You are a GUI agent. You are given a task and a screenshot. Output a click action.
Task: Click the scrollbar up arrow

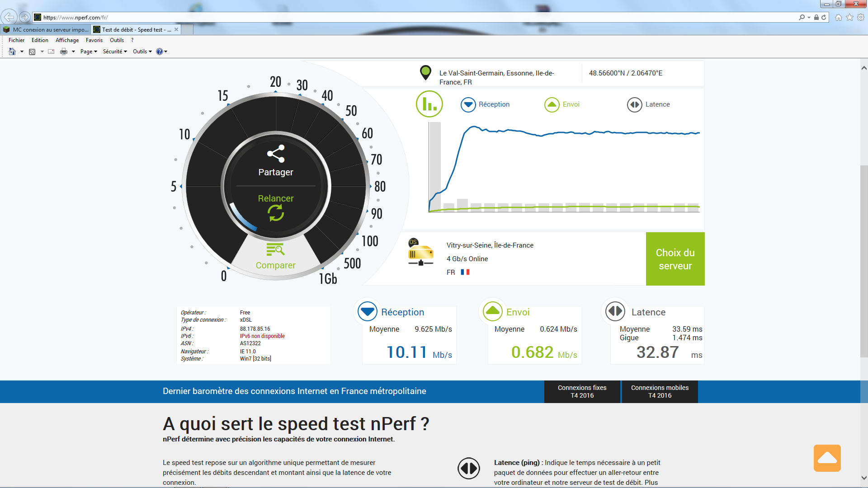tap(864, 68)
